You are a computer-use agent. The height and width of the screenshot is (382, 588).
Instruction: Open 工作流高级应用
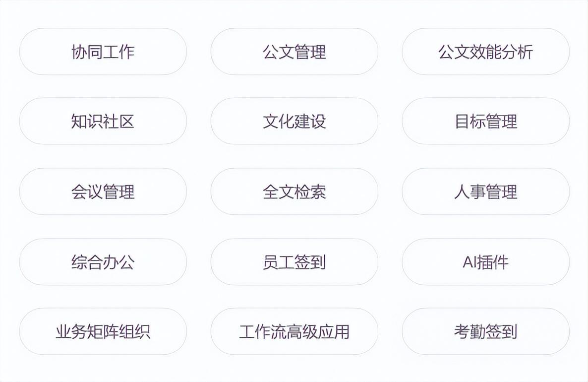coord(294,331)
